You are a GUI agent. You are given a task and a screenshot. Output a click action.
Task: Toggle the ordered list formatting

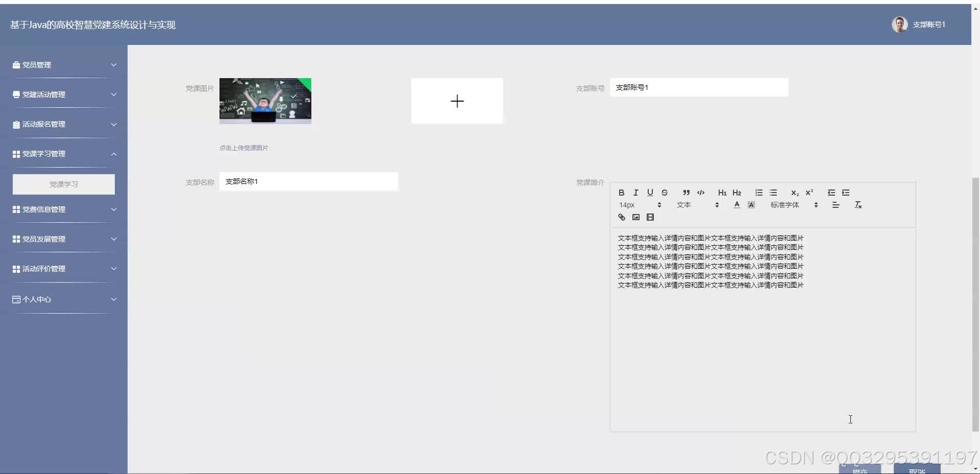759,193
